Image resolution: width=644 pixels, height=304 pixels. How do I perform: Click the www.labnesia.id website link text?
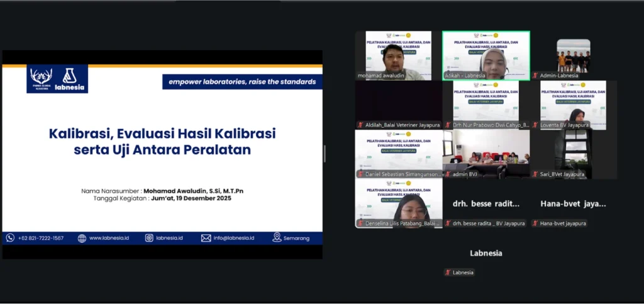[109, 238]
